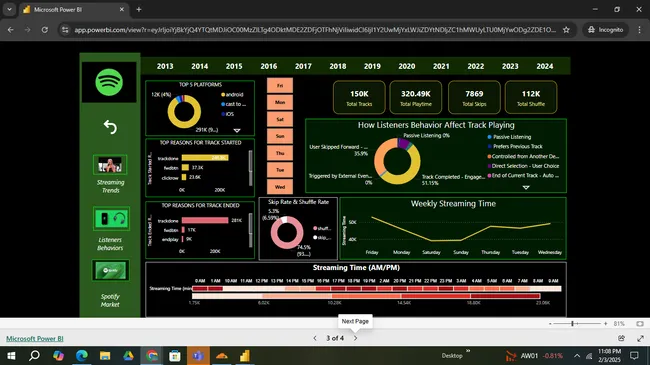
Task: Click the fit to page icon
Action: point(640,324)
